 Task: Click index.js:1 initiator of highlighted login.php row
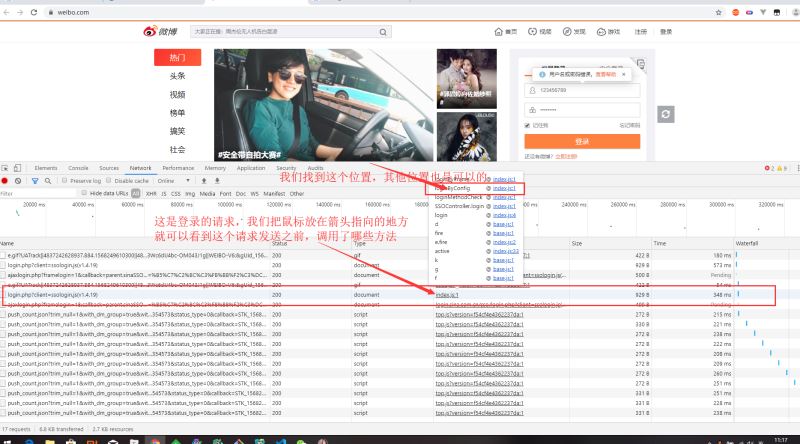(447, 295)
